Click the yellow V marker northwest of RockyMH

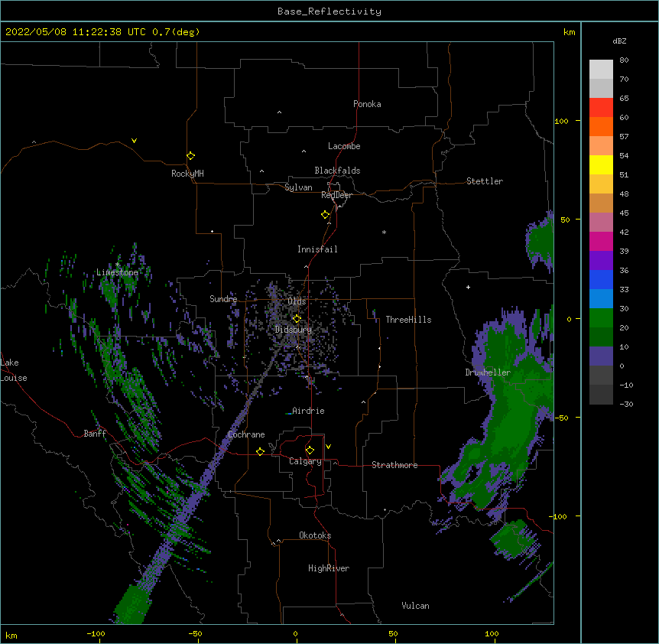134,141
